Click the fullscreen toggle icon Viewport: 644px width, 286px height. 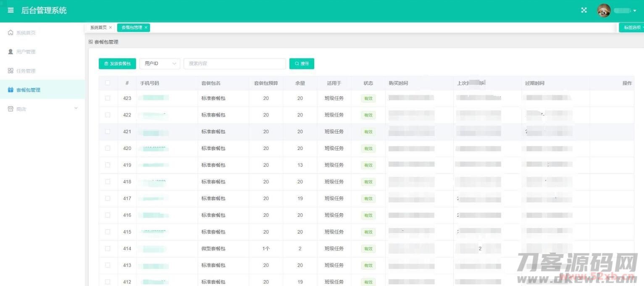[x=584, y=10]
